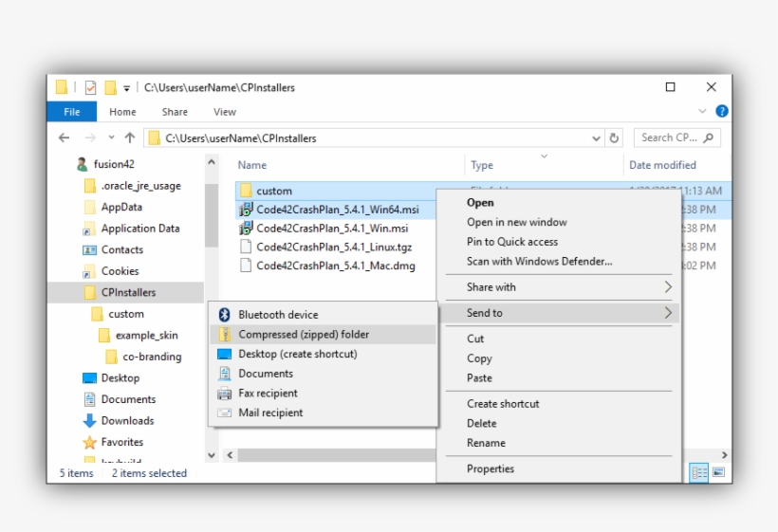
Task: Open Downloads in the navigation pane
Action: click(x=127, y=420)
